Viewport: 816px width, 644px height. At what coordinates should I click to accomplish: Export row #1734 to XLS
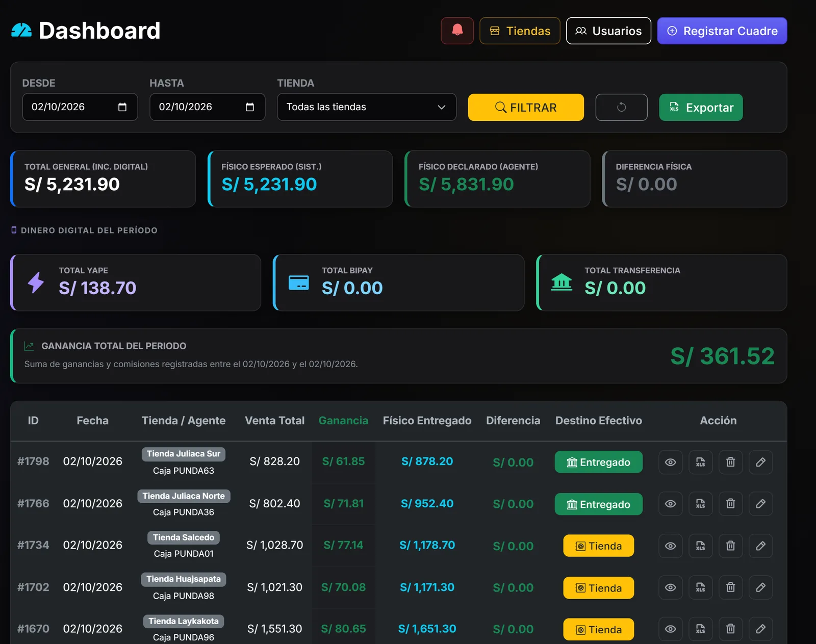click(x=700, y=546)
